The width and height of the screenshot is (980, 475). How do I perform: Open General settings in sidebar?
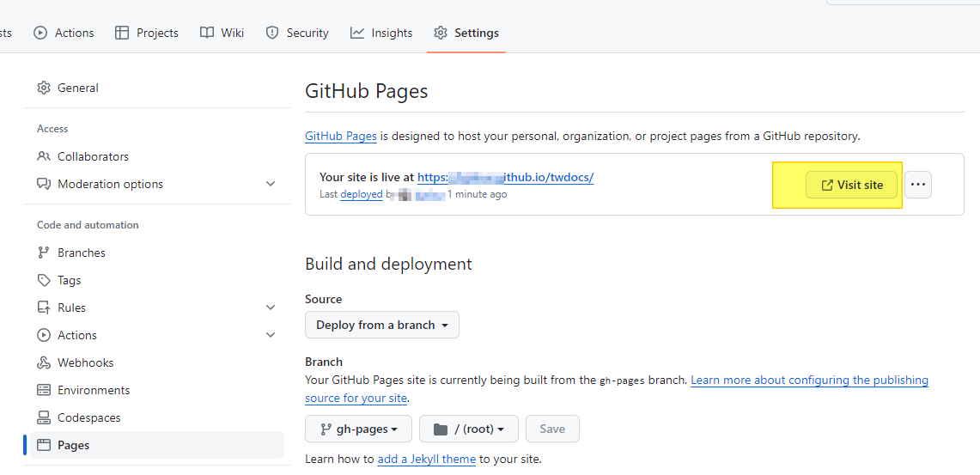157,88
